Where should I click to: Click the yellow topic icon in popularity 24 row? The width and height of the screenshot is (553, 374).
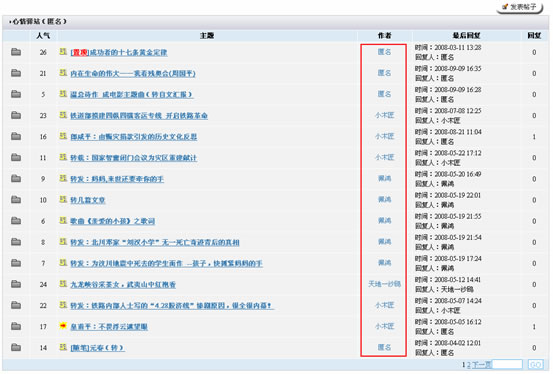click(x=63, y=284)
